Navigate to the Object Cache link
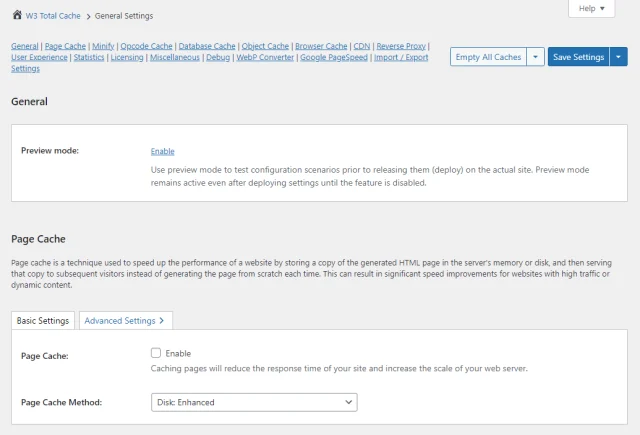The width and height of the screenshot is (640, 435). (265, 46)
